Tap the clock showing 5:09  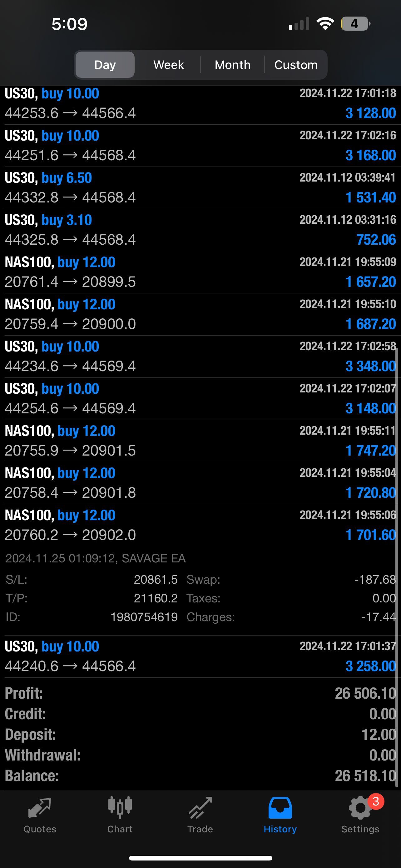[69, 24]
